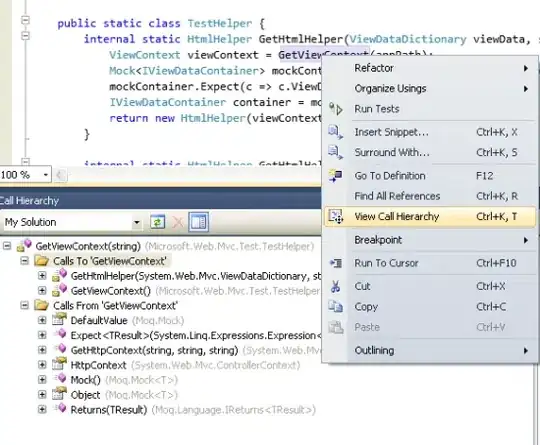
Task: Click the Insert Snippet icon
Action: click(335, 132)
